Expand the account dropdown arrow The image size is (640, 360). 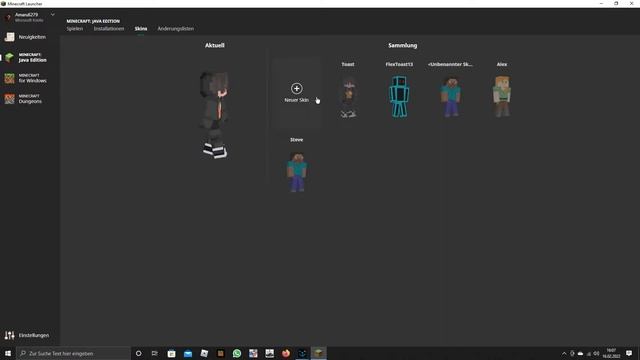(x=53, y=15)
